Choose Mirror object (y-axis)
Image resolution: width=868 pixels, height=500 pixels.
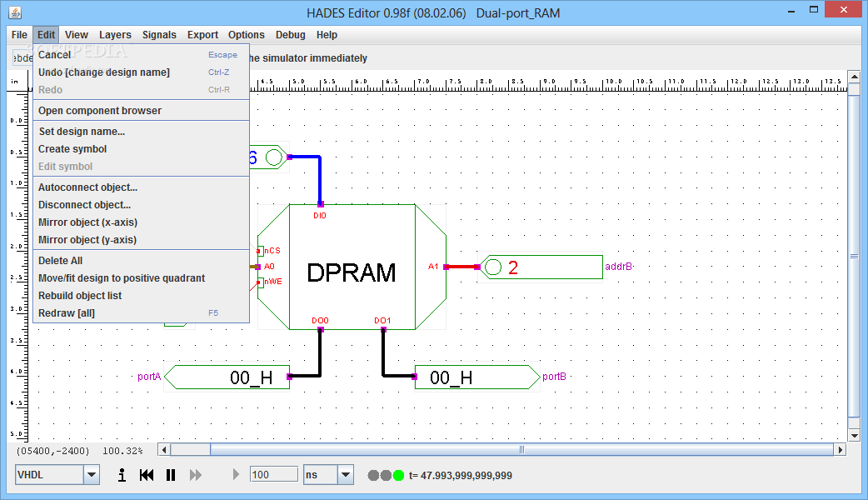(x=141, y=240)
